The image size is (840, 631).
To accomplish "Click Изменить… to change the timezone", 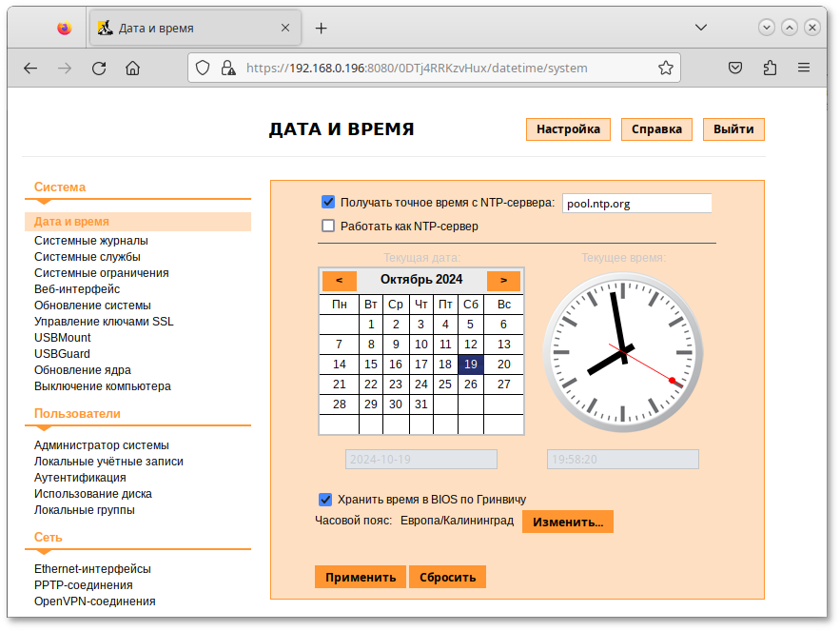I will click(x=567, y=521).
